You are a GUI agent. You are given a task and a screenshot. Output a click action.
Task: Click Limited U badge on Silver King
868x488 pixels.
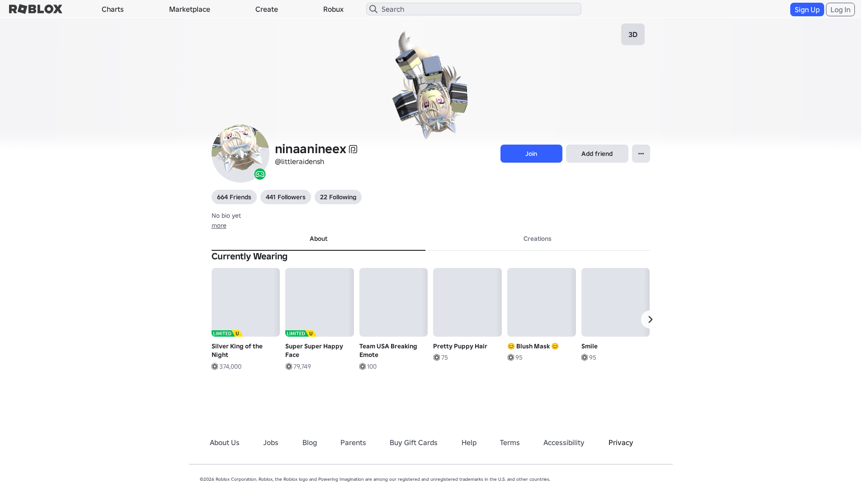[227, 333]
